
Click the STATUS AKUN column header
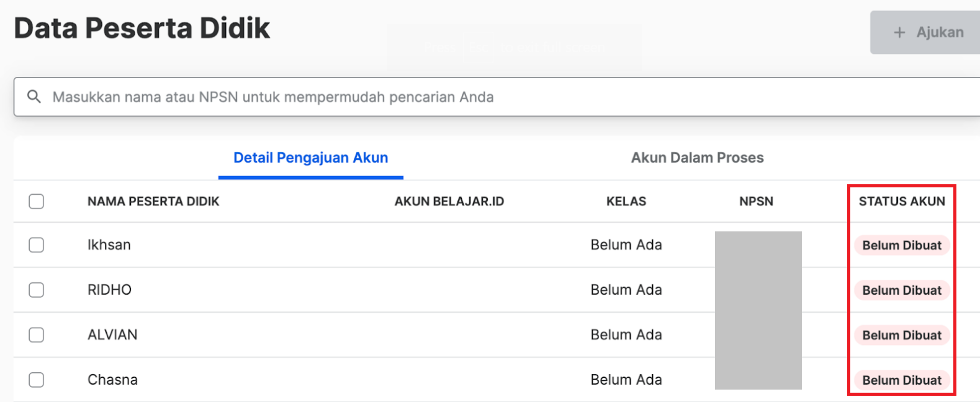[x=902, y=201]
